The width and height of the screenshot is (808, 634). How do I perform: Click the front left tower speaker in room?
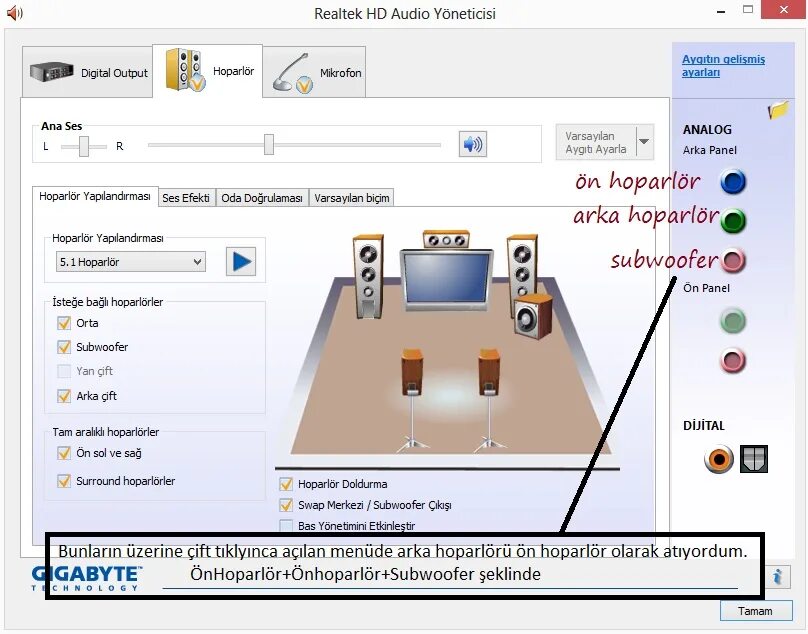click(368, 276)
